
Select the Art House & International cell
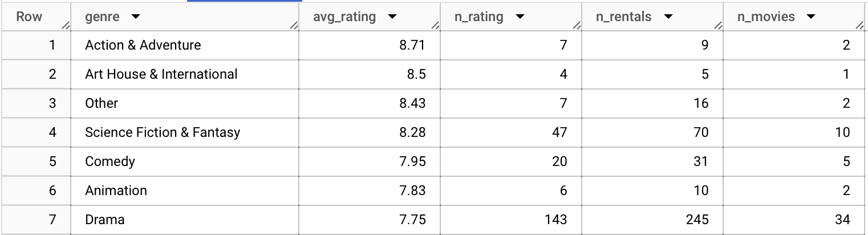[185, 74]
